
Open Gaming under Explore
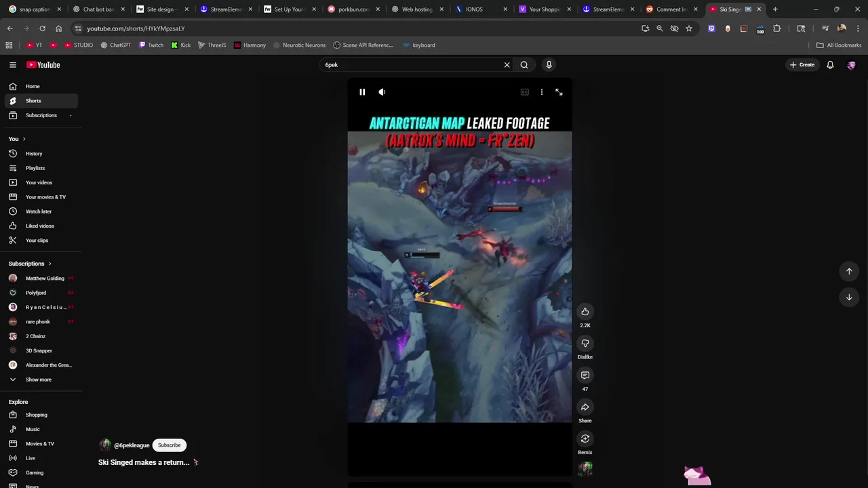tap(41, 472)
